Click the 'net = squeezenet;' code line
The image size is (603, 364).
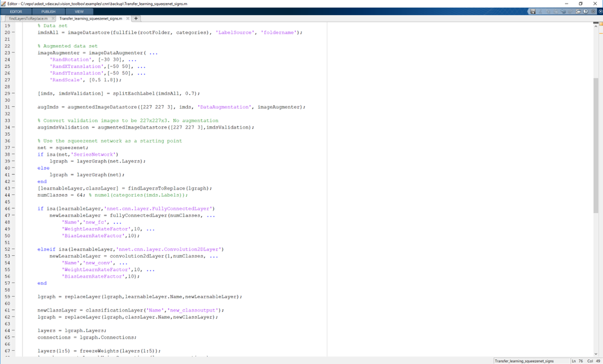pyautogui.click(x=63, y=148)
